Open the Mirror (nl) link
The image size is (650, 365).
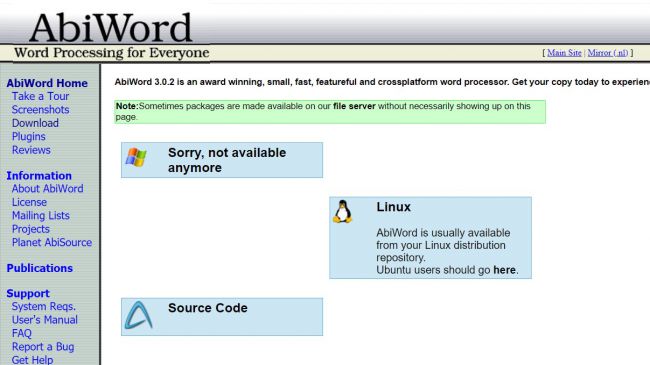click(x=608, y=53)
